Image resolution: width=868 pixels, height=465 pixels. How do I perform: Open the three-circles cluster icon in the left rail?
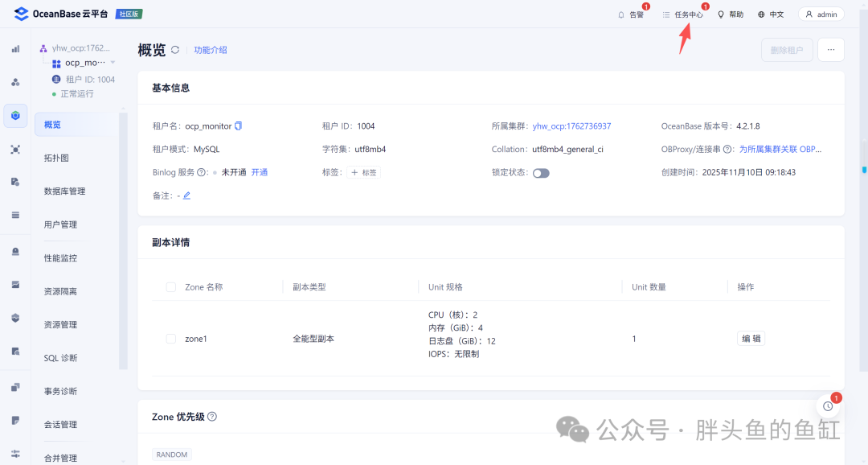[15, 83]
